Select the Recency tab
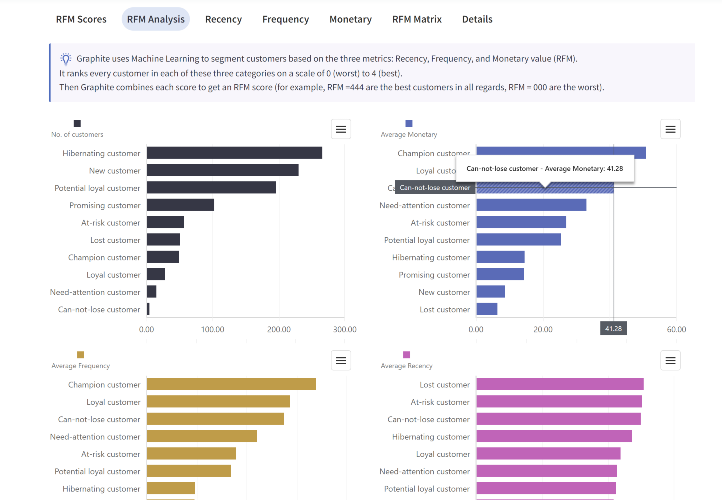 [x=223, y=19]
